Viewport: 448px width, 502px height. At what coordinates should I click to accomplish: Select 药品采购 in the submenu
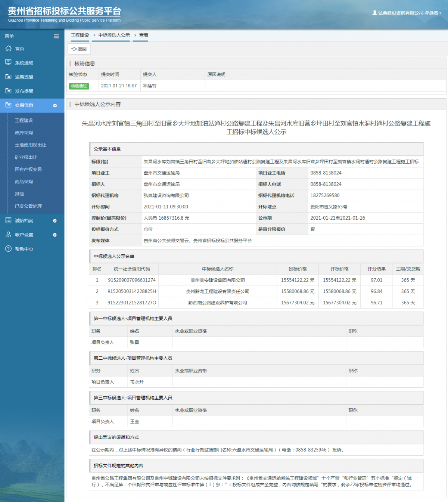point(24,182)
